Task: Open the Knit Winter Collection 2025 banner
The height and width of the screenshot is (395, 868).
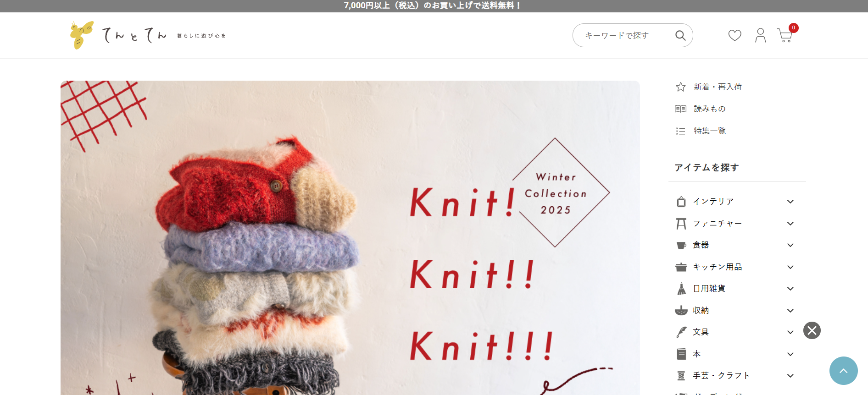Action: pyautogui.click(x=350, y=238)
